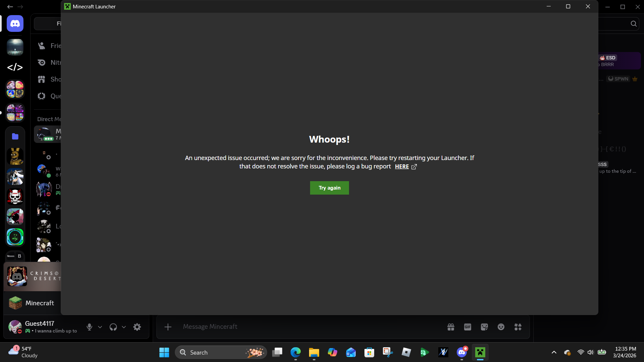
Task: Open the server with the yellow rabbit icon
Action: pyautogui.click(x=15, y=156)
